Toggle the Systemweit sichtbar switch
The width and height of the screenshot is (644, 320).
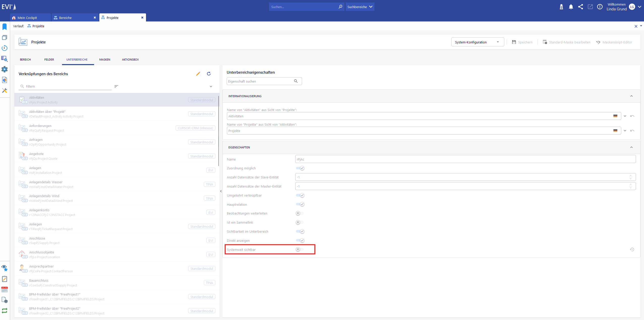pyautogui.click(x=300, y=249)
